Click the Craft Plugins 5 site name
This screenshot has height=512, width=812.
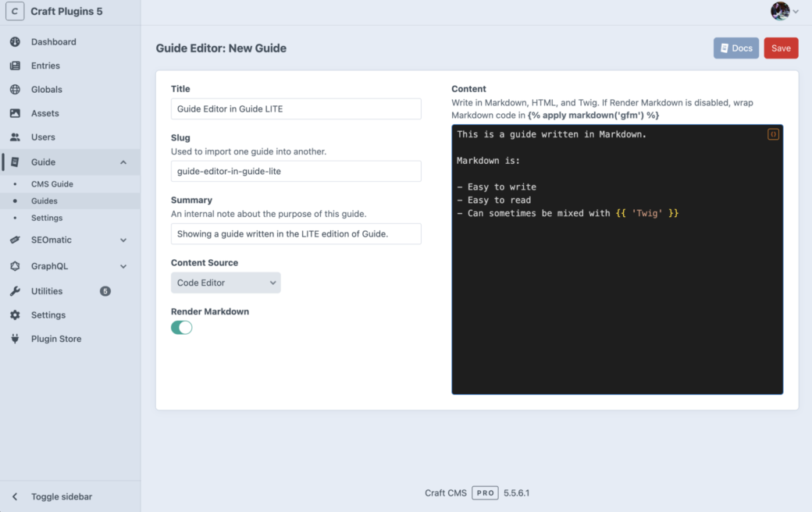pos(66,12)
